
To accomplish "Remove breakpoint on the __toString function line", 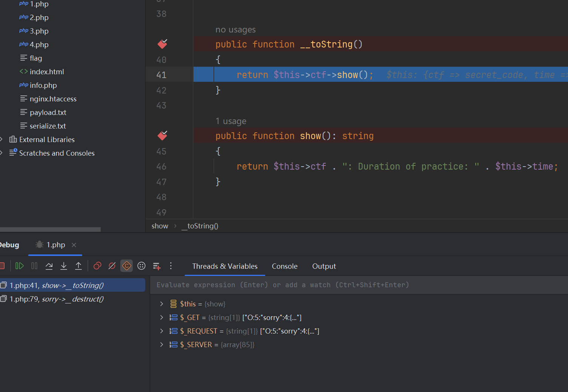I will [162, 44].
